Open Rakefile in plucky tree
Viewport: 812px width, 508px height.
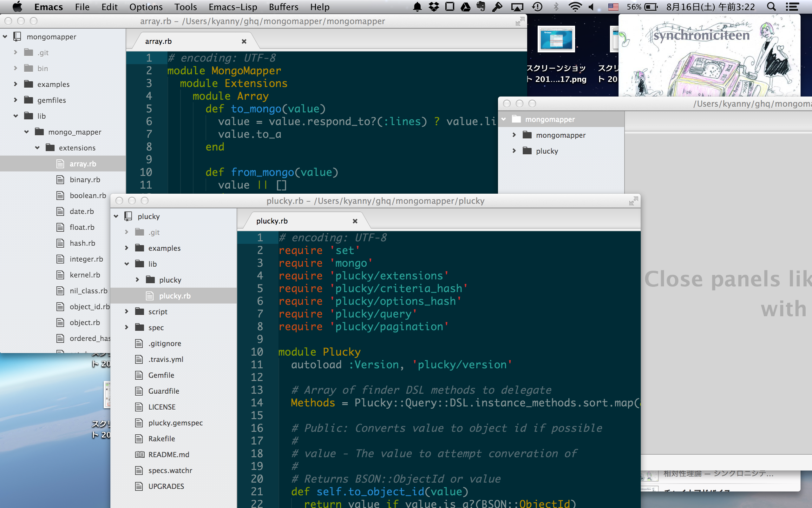(x=161, y=438)
